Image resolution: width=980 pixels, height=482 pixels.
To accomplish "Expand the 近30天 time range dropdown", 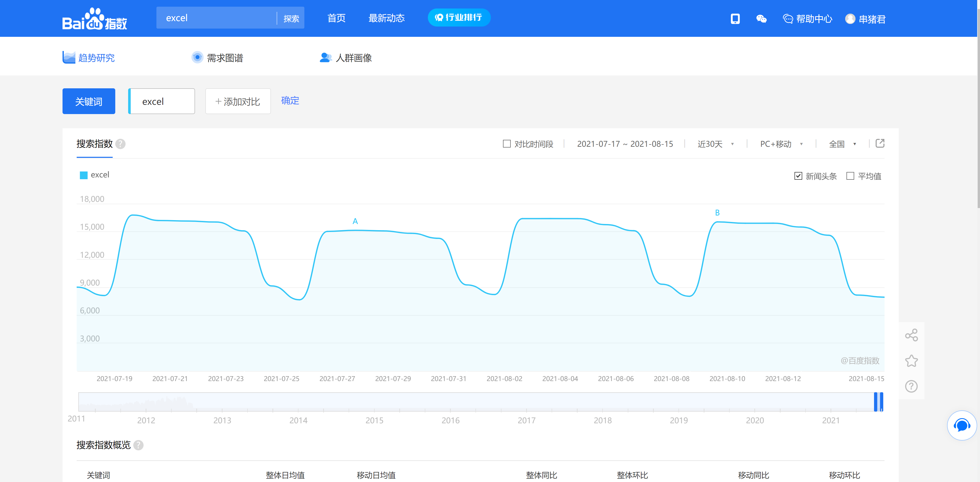I will 716,144.
